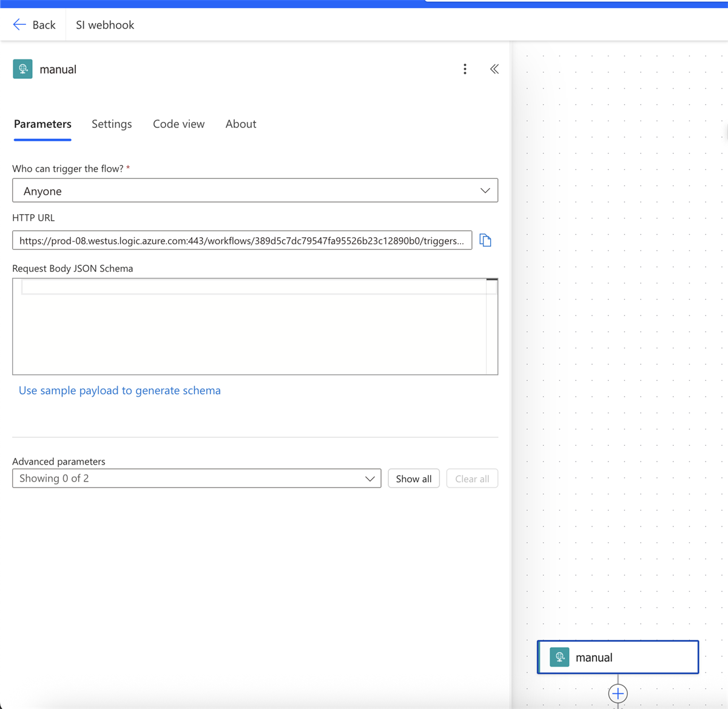Click the Advanced parameters label
The width and height of the screenshot is (728, 709).
point(59,462)
